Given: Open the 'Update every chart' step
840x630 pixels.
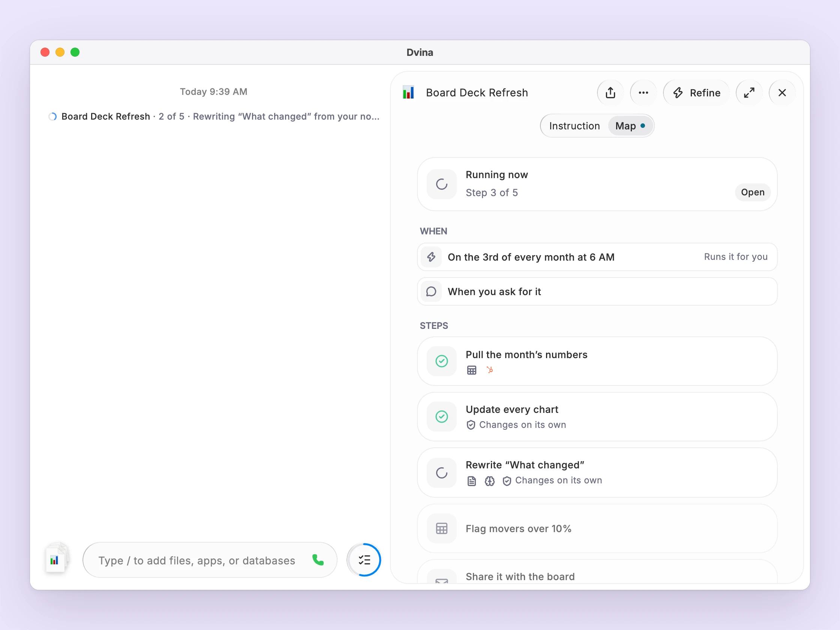Looking at the screenshot, I should coord(597,417).
